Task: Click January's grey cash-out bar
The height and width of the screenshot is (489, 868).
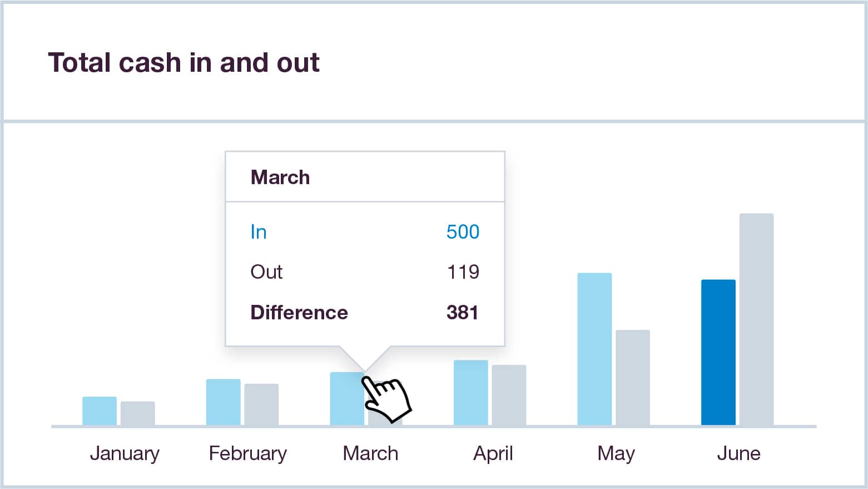Action: pos(138,414)
